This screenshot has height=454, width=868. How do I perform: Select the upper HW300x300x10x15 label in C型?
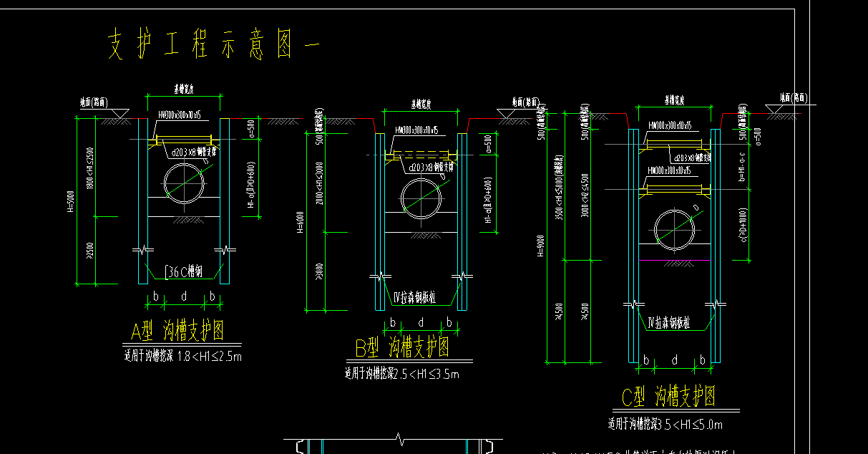[x=670, y=125]
